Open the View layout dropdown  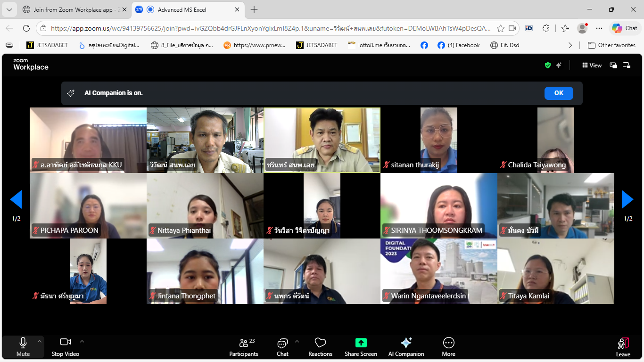tap(592, 66)
